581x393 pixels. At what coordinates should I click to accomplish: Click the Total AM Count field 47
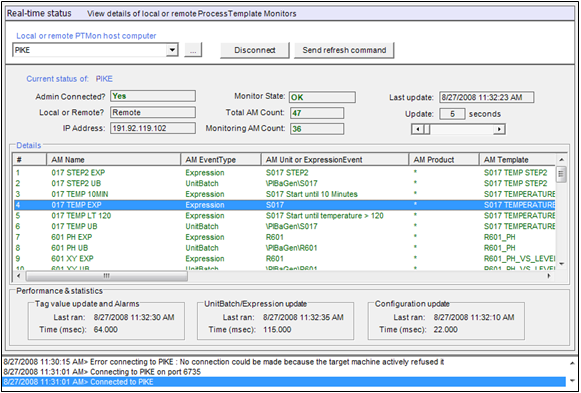coord(317,113)
